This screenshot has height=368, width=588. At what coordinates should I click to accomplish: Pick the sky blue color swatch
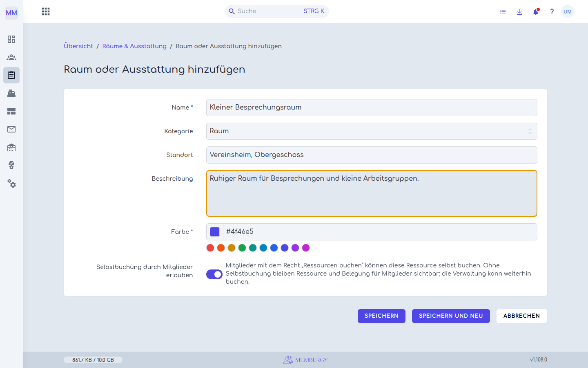pos(263,248)
